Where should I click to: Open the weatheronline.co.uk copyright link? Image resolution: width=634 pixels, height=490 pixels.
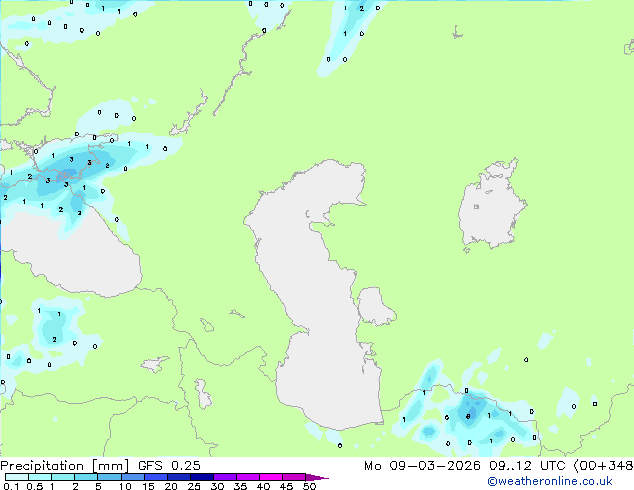click(550, 481)
